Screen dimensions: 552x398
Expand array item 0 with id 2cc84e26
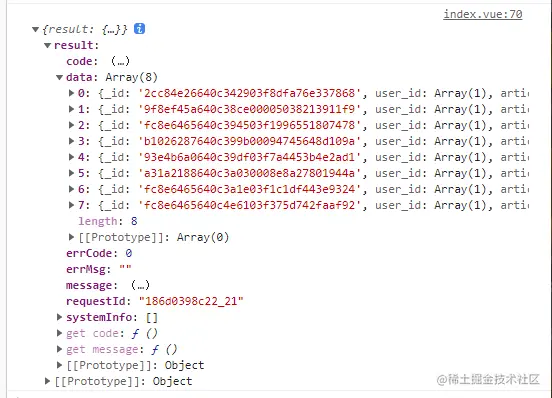click(x=71, y=93)
